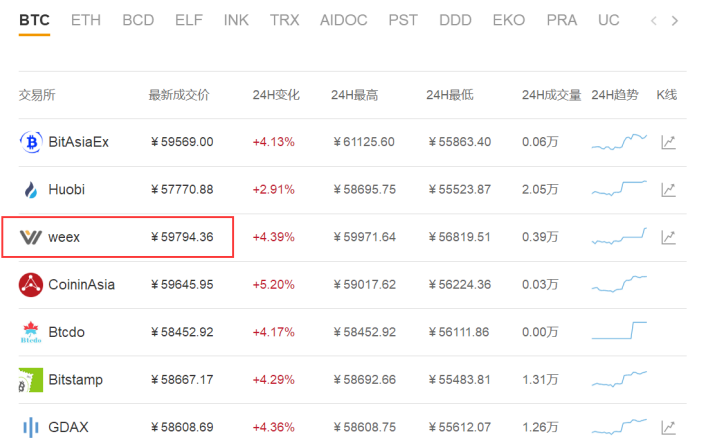View the Huobi 24H trend sparkline
702x447 pixels.
click(619, 188)
